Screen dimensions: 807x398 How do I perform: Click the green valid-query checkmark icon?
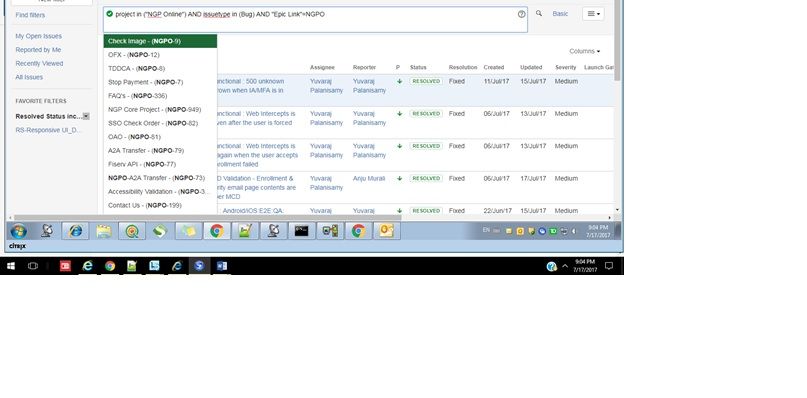click(109, 14)
